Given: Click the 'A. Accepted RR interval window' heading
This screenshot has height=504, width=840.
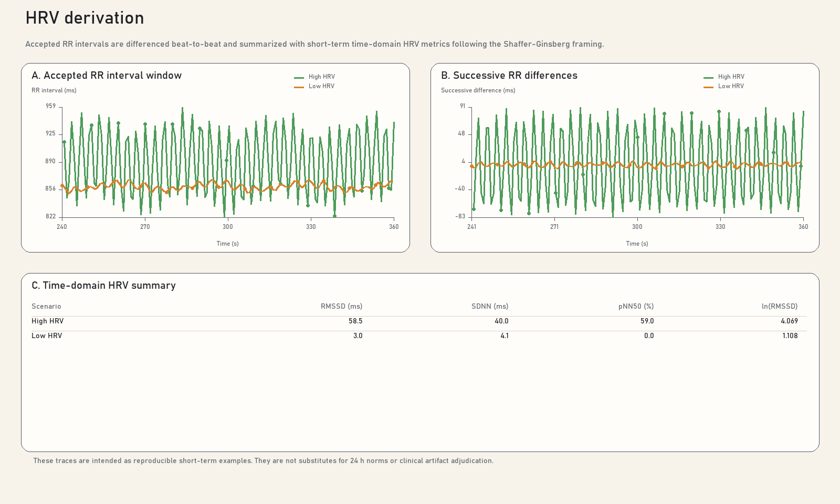Looking at the screenshot, I should (107, 75).
